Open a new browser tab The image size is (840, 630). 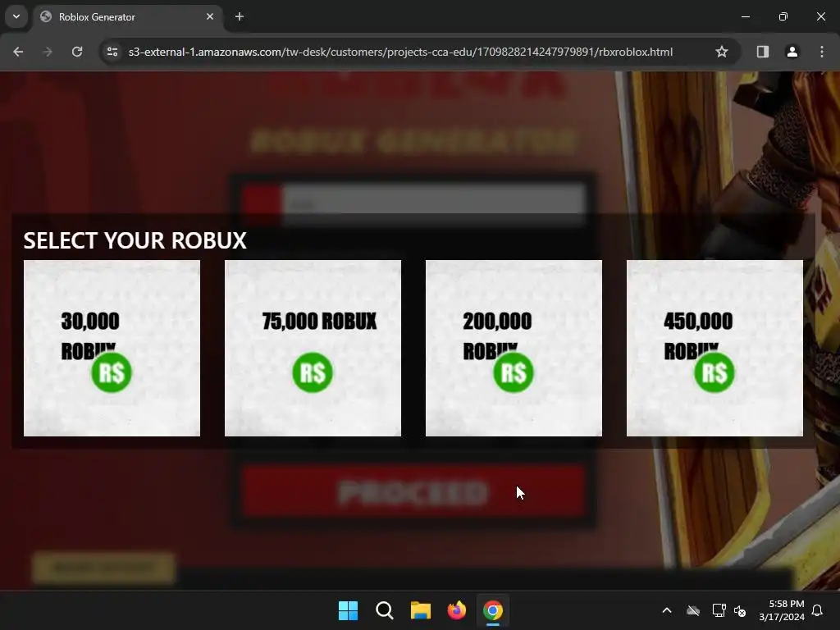point(240,16)
